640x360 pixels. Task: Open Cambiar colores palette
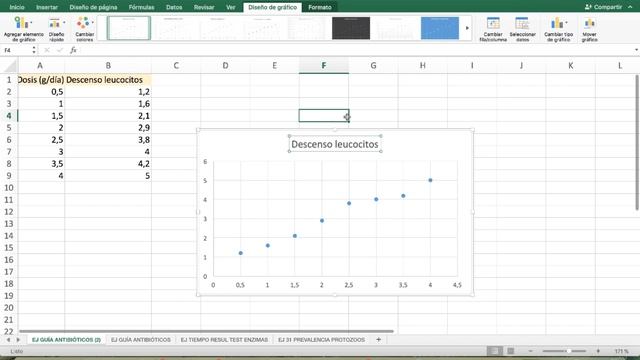pos(84,29)
